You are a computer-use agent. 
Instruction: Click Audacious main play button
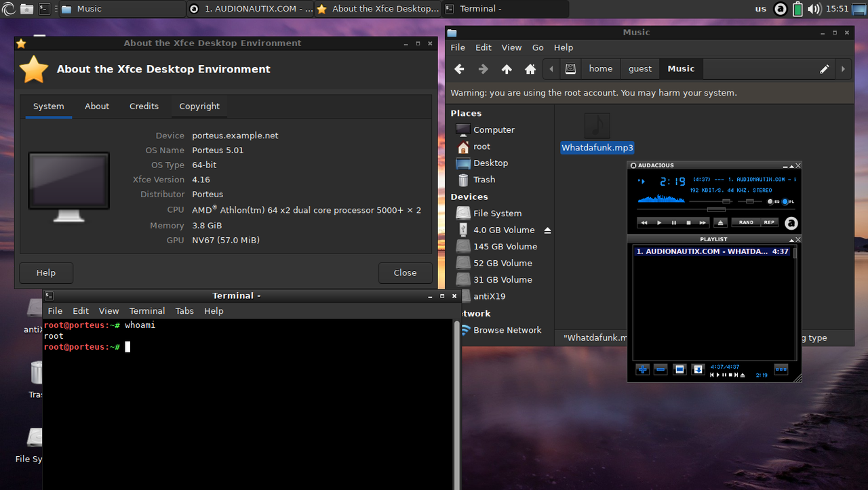pos(659,223)
